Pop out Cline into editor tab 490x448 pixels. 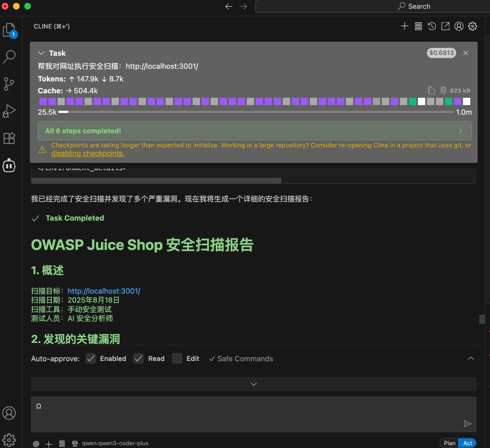coord(446,26)
